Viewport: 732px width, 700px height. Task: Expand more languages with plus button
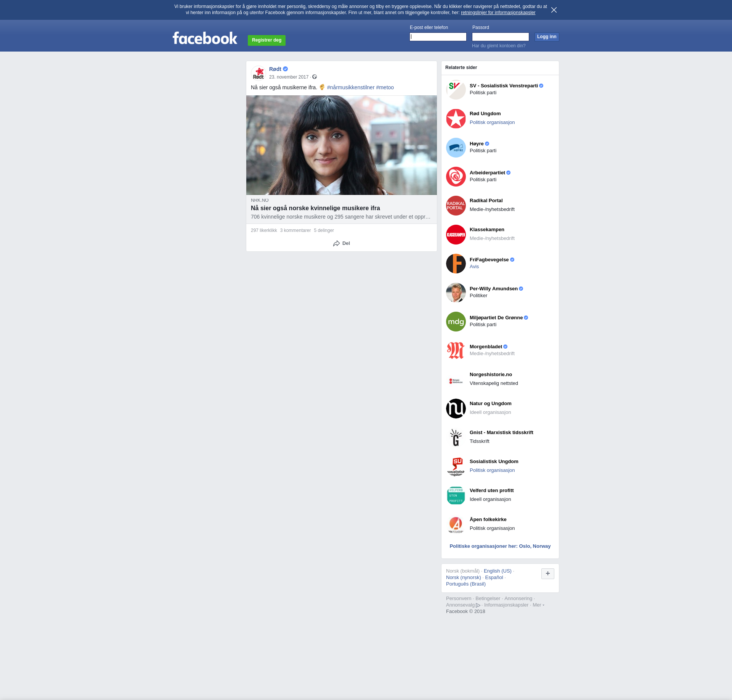tap(547, 573)
